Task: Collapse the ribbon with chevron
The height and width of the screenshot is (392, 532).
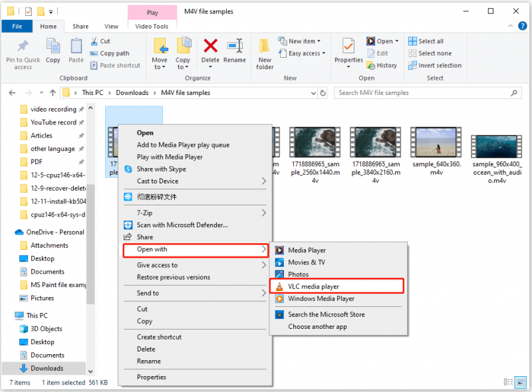Action: [510, 26]
